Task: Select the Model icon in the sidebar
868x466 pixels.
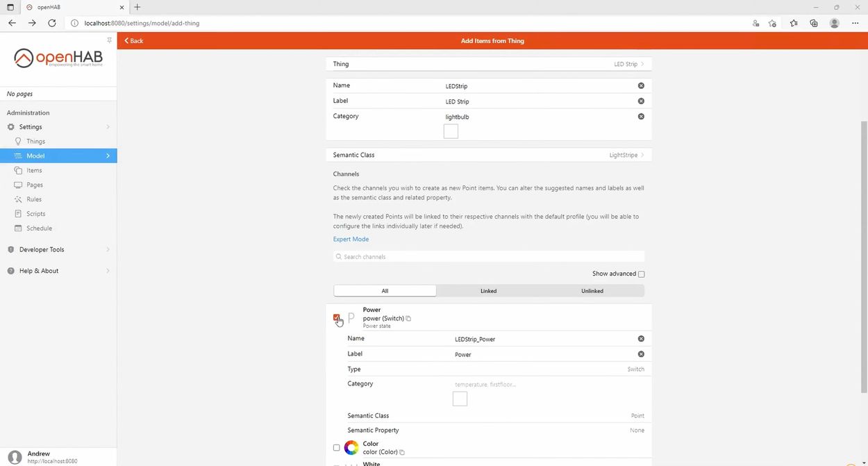Action: pos(21,156)
